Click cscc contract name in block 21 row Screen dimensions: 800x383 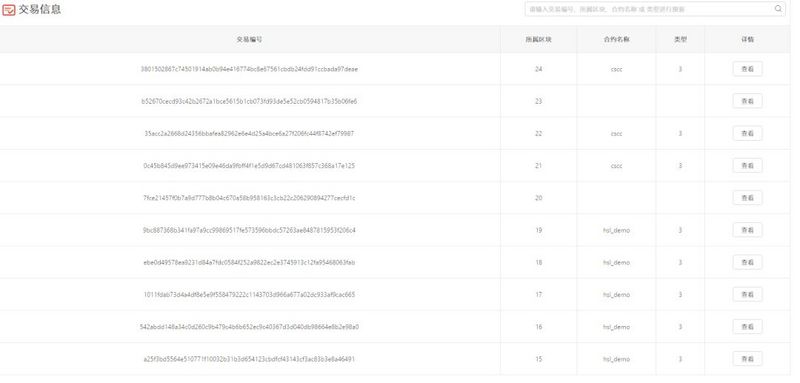[616, 166]
